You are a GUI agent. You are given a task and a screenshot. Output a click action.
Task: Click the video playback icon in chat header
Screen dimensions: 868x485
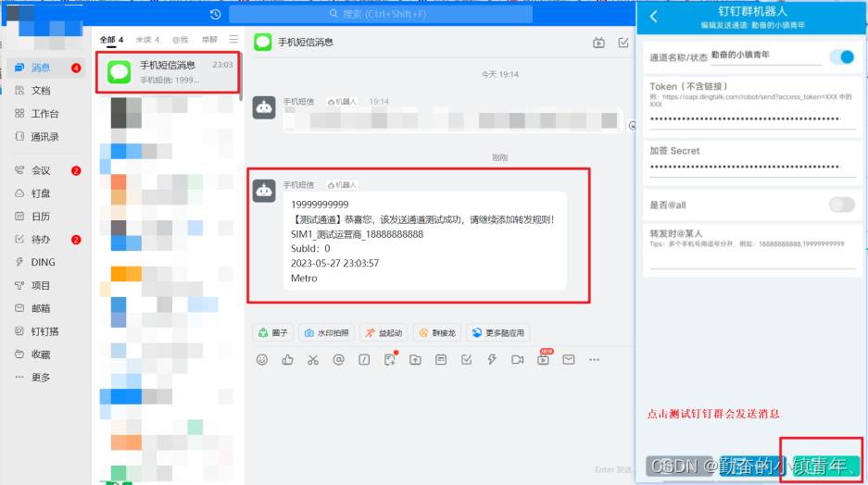tap(599, 43)
